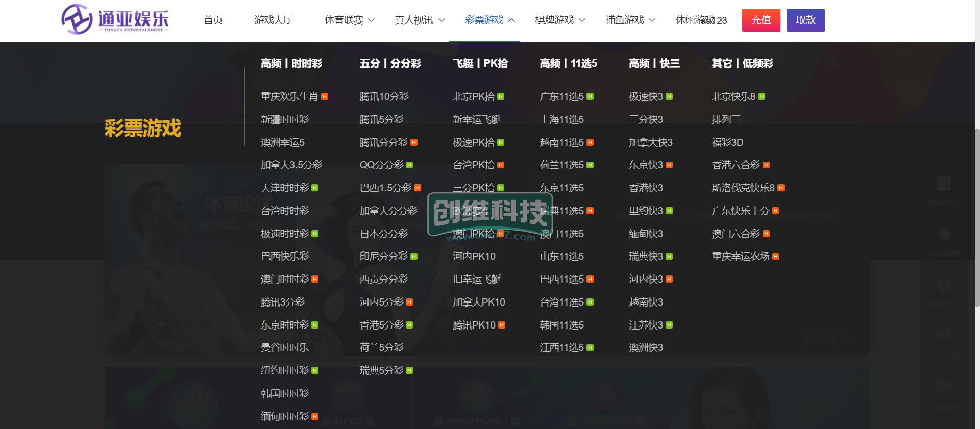Click the red 充值 button
This screenshot has height=429, width=980.
[761, 20]
